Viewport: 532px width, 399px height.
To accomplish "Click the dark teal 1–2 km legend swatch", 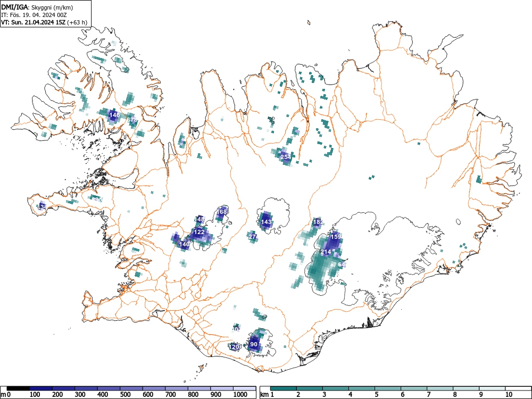I will point(284,388).
